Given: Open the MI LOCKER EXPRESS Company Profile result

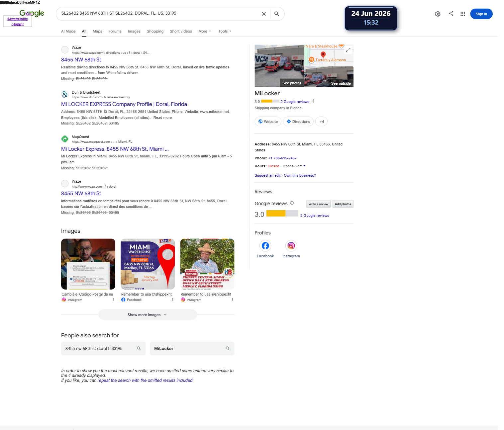Looking at the screenshot, I should (124, 104).
